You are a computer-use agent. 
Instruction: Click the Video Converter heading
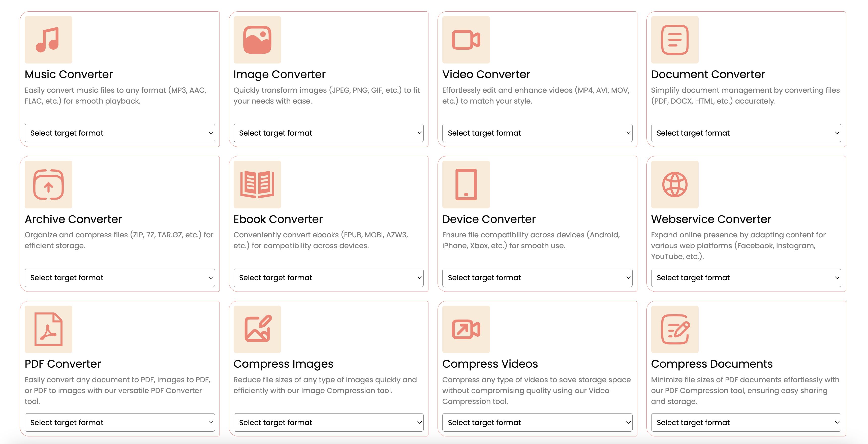[486, 74]
